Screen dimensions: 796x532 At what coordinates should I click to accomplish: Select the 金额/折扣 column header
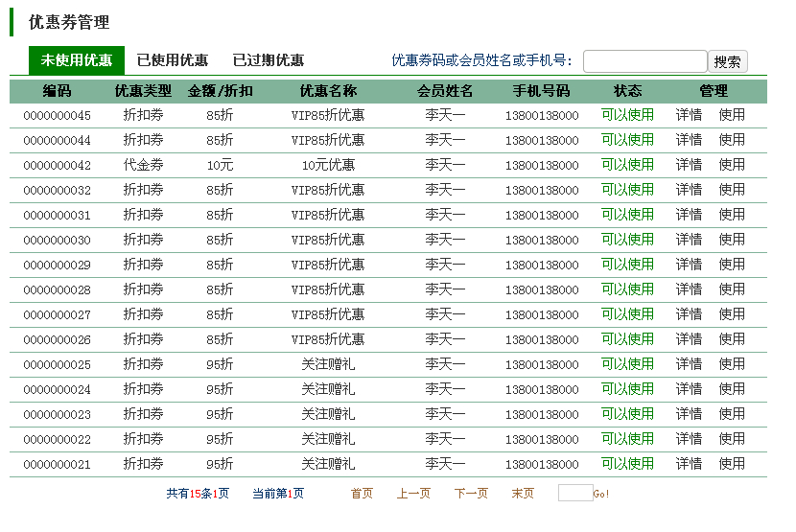coord(220,91)
